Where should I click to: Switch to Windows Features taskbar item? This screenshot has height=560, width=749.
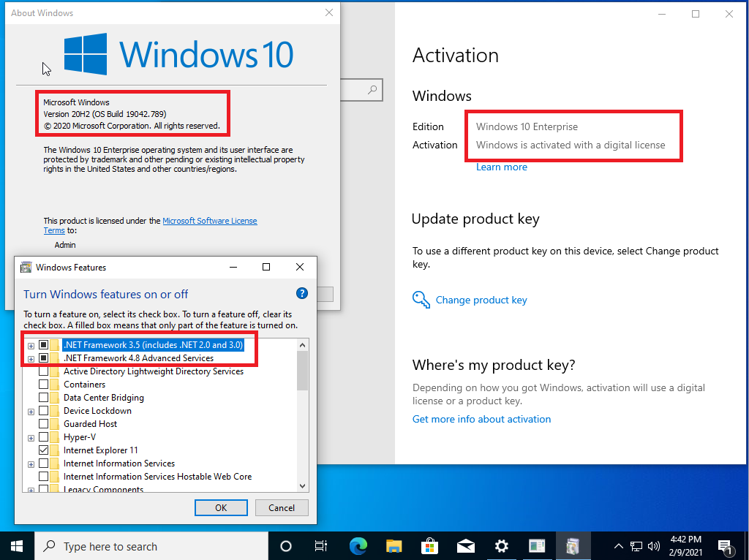click(x=573, y=545)
